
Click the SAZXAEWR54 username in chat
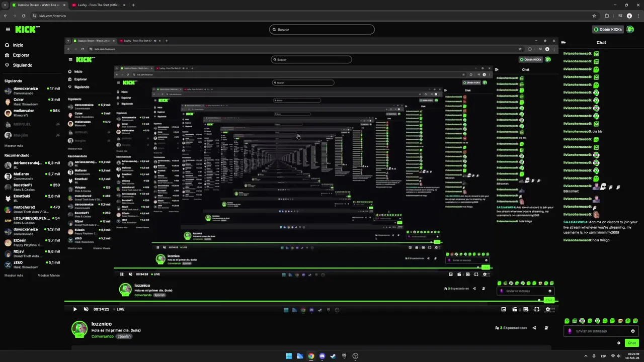[x=575, y=222]
